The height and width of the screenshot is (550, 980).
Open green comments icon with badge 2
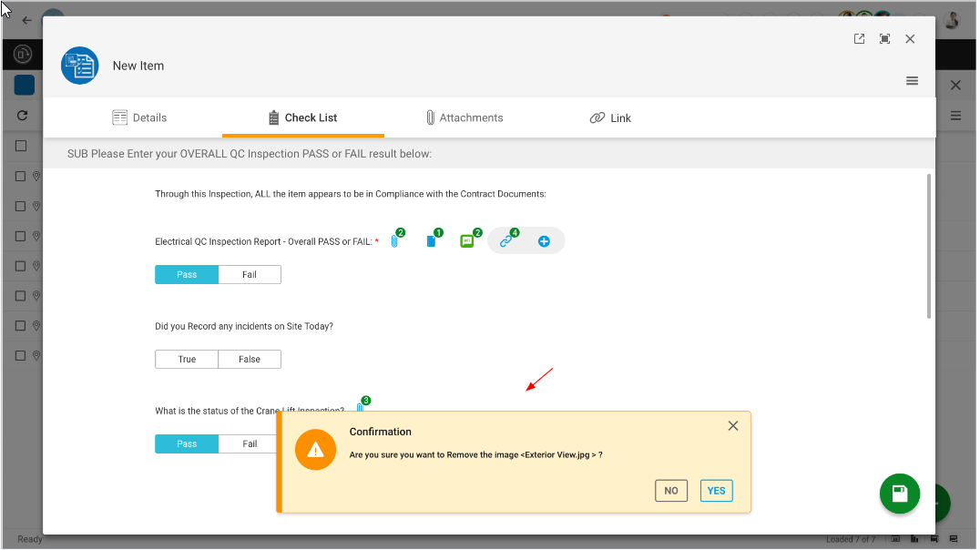468,240
